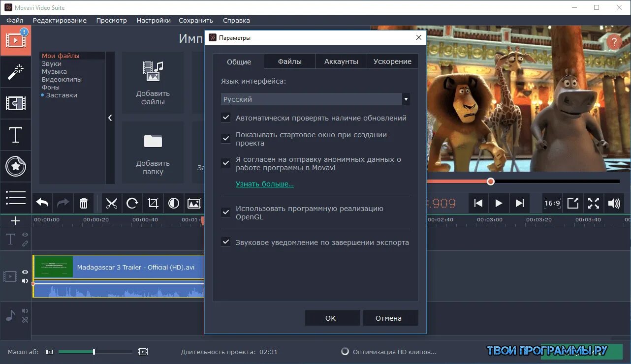
Task: Open the More tools list icon
Action: pyautogui.click(x=16, y=198)
